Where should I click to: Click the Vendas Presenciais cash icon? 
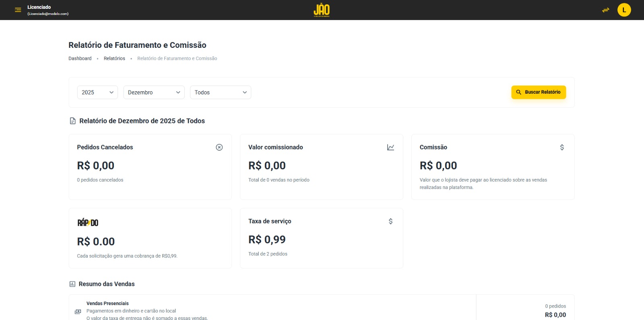pos(78,311)
